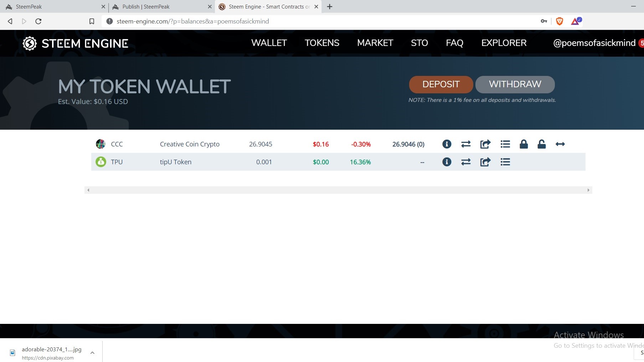Click the address bar URL field
The image size is (644, 362).
(x=321, y=21)
